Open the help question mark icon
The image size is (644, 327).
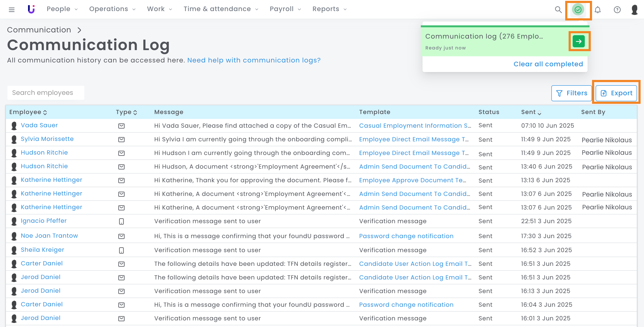point(617,10)
